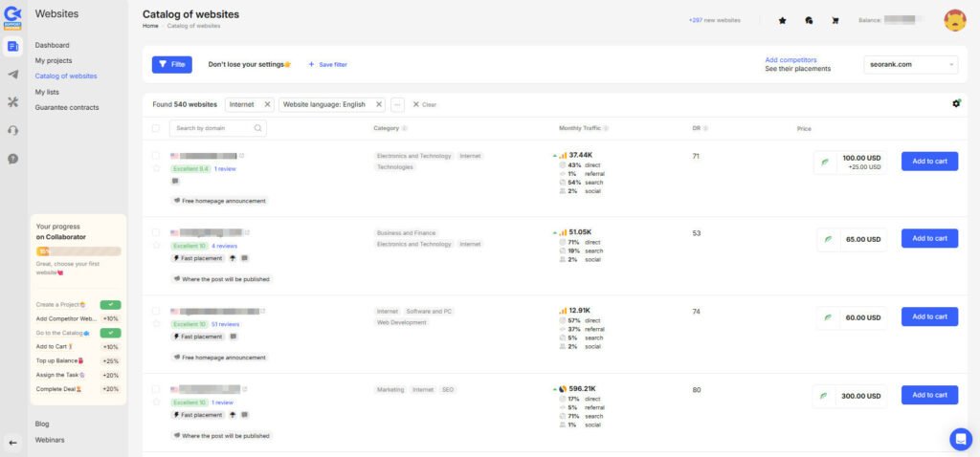Click the +297 new websites link
The height and width of the screenshot is (457, 980).
click(x=714, y=21)
